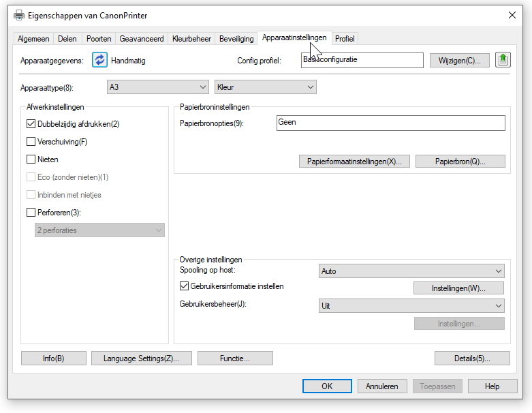Enable Perforeren checkbox
The width and height of the screenshot is (532, 413).
pyautogui.click(x=31, y=213)
